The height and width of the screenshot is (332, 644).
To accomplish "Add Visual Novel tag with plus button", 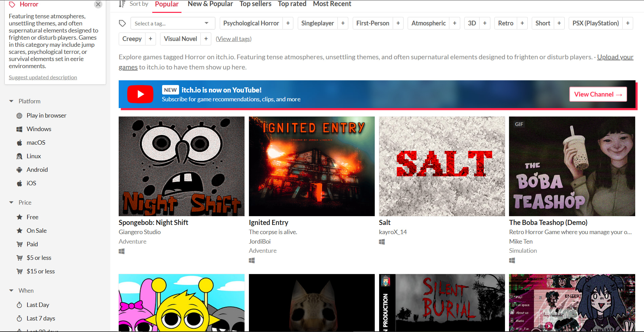I will [x=206, y=39].
